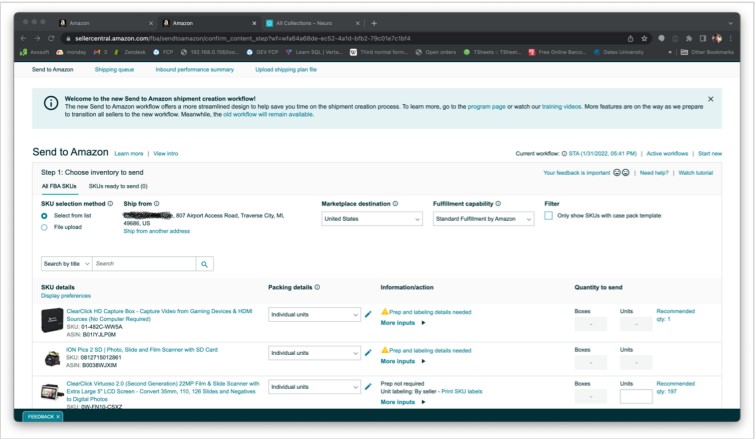Open the Gmail bookmark
This screenshot has width=755, height=439.
pos(100,52)
